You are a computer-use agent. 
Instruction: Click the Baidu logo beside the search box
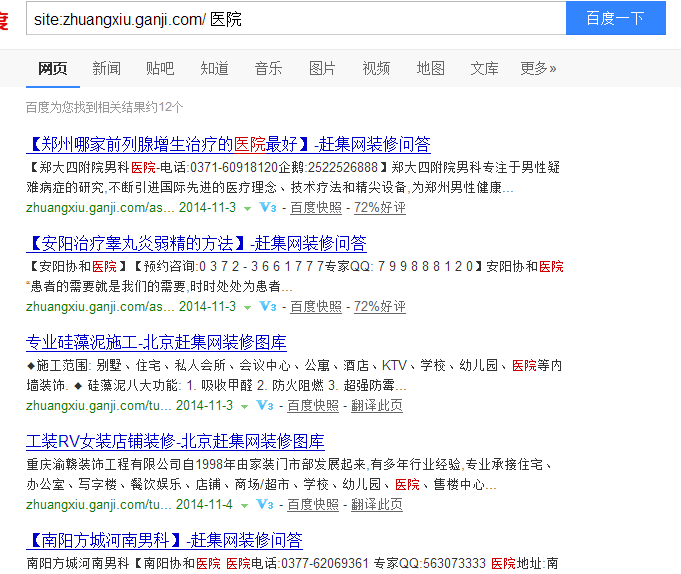(x=4, y=20)
